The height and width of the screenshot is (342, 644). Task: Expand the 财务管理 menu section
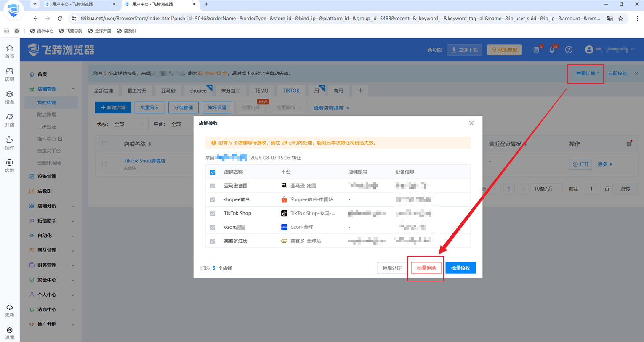pyautogui.click(x=73, y=265)
